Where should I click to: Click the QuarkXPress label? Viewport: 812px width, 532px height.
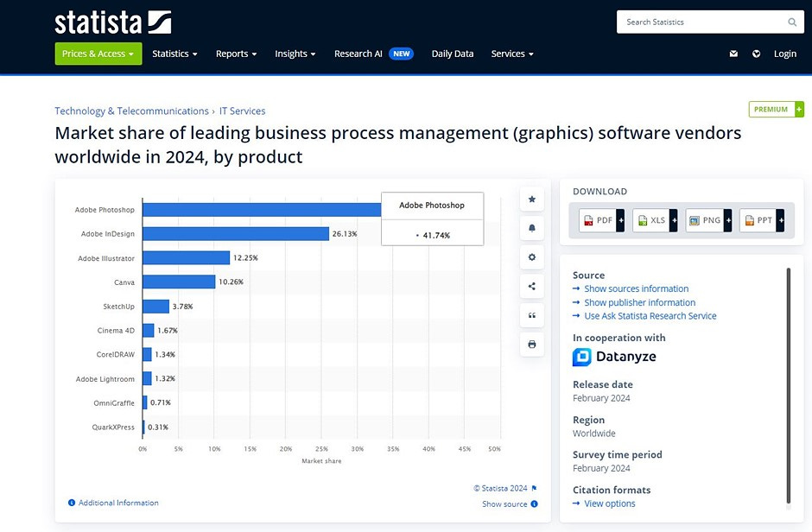click(x=113, y=427)
